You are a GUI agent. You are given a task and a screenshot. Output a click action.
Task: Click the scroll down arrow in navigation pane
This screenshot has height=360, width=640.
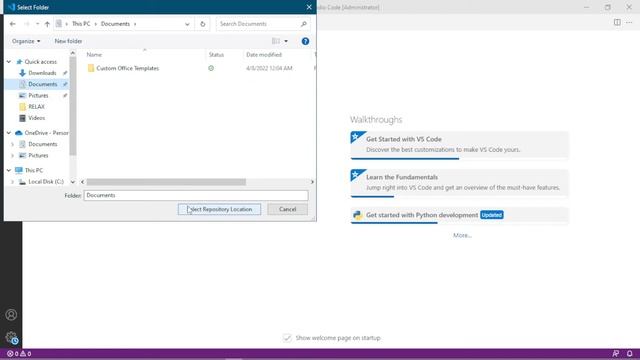[73, 182]
